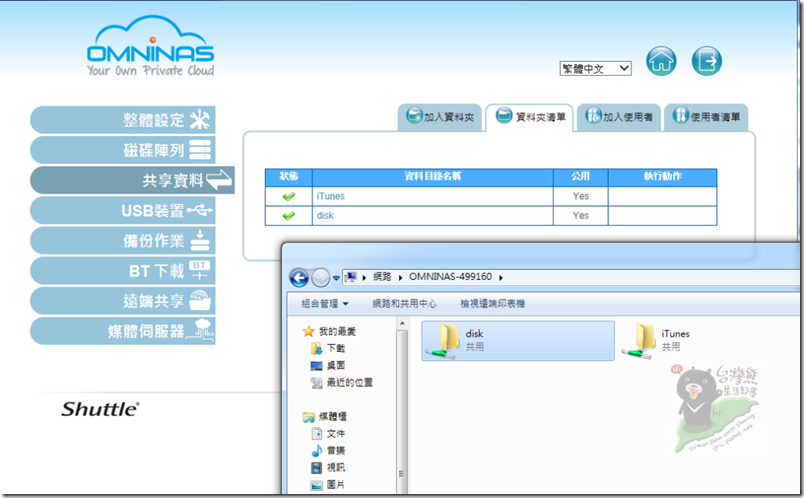The width and height of the screenshot is (804, 498).
Task: Click the navigation pane scrollbar up arrow
Action: 402,324
